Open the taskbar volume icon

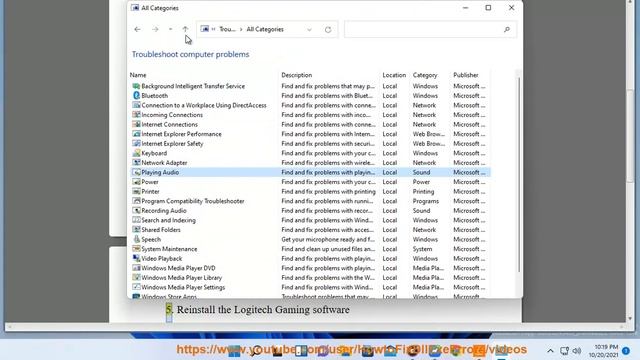pyautogui.click(x=576, y=351)
